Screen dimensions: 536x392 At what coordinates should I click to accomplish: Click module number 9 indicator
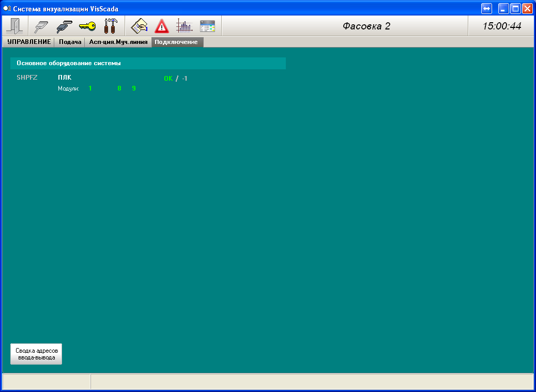134,88
